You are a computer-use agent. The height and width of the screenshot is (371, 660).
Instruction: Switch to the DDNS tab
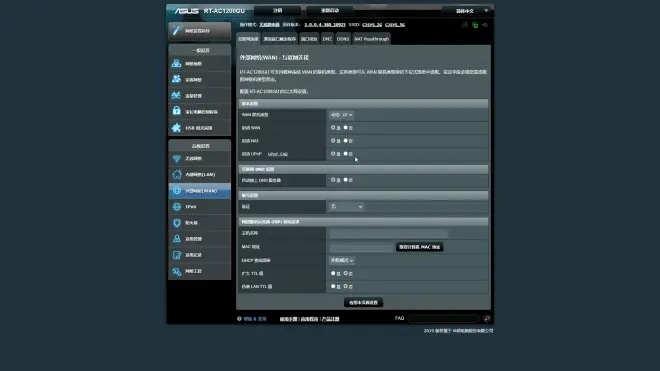343,39
